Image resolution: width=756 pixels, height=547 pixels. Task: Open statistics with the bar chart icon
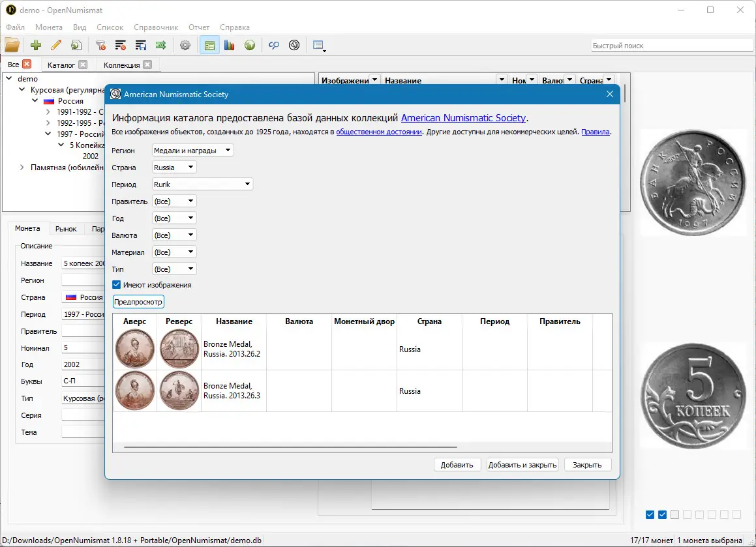pyautogui.click(x=230, y=45)
